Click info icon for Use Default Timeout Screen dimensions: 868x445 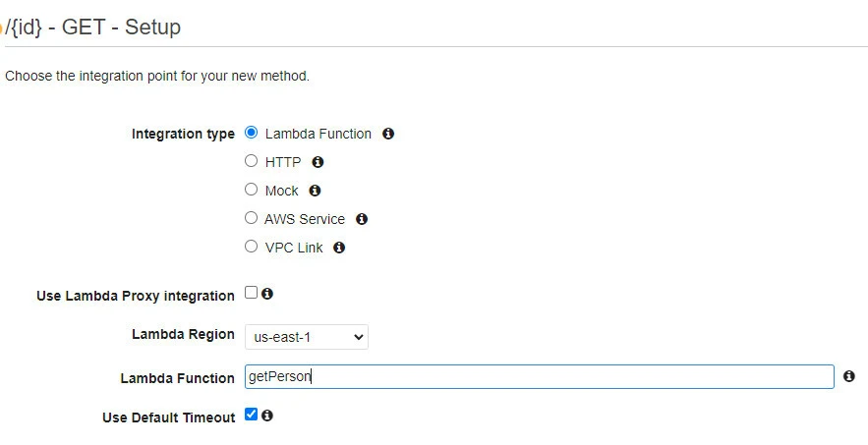point(267,416)
